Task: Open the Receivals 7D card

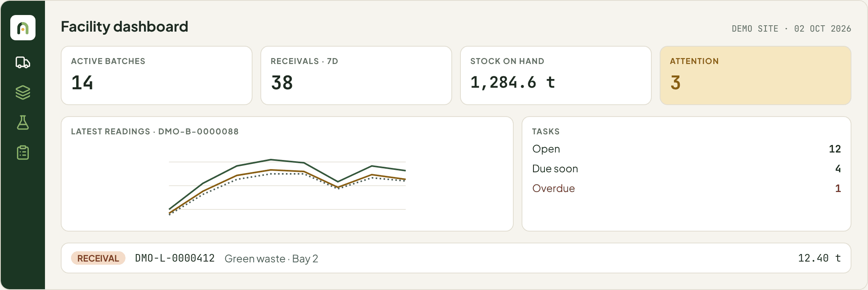Action: (x=356, y=75)
